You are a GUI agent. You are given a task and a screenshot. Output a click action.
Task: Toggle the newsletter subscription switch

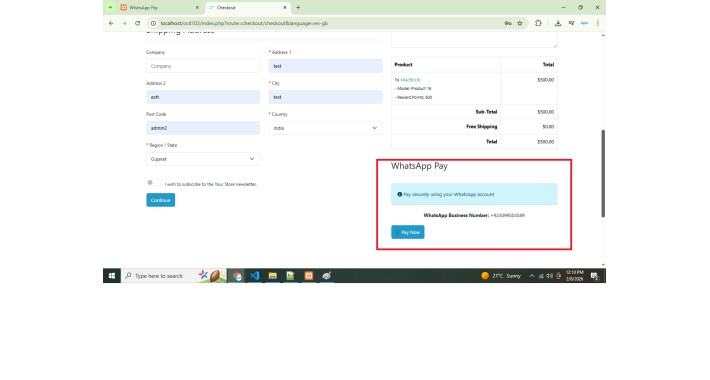click(154, 183)
